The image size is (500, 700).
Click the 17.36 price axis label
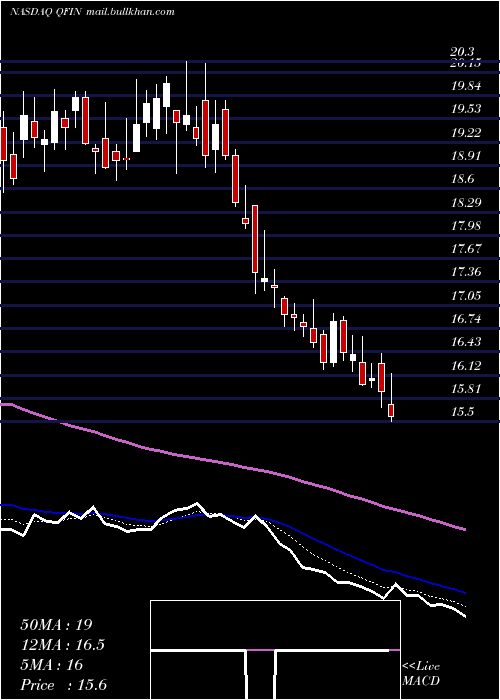click(466, 272)
